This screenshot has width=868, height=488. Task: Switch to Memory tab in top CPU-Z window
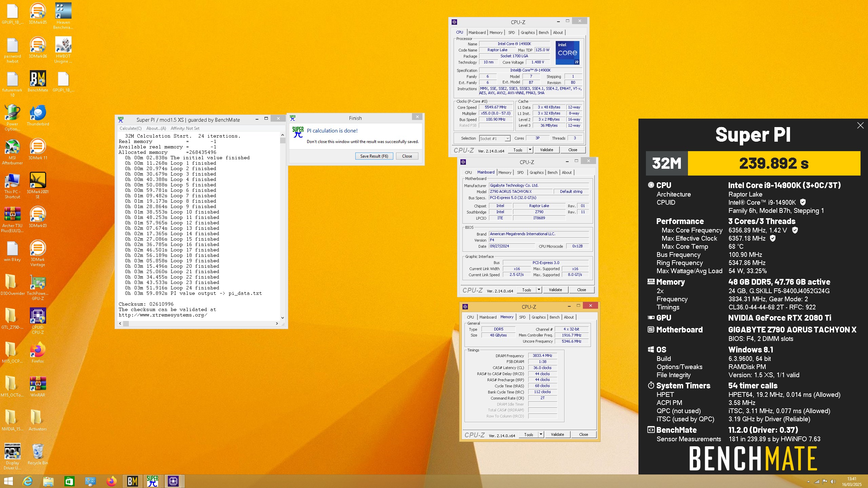(x=496, y=33)
